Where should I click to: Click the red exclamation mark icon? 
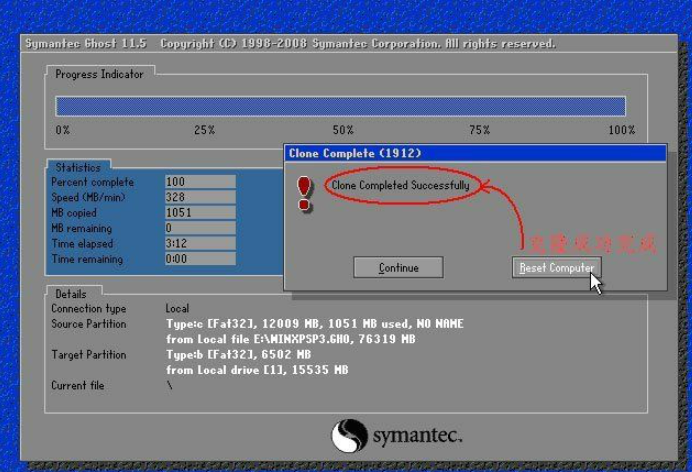click(x=305, y=193)
